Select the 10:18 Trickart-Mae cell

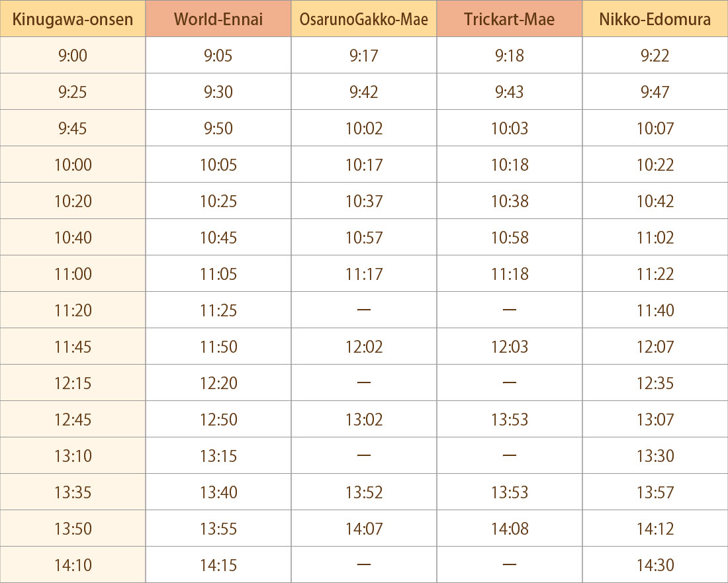510,164
